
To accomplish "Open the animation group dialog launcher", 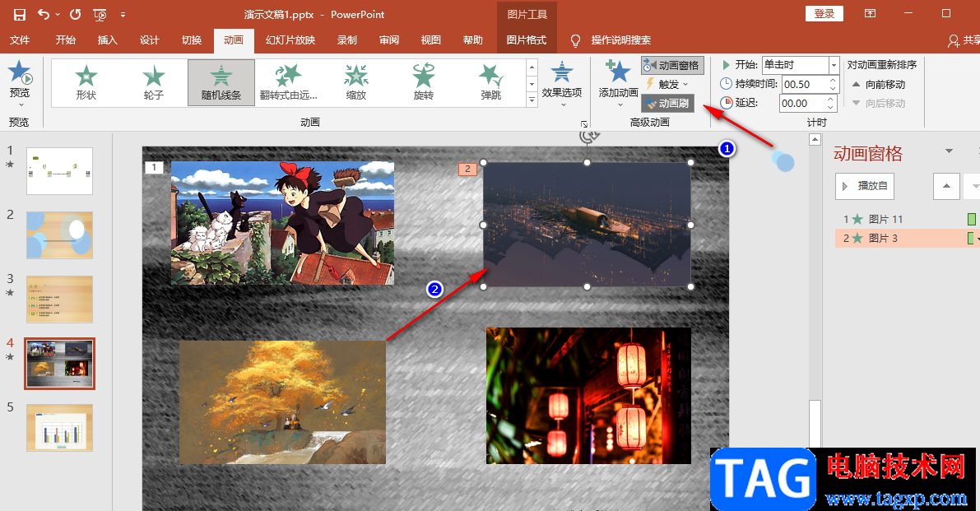I will [583, 123].
